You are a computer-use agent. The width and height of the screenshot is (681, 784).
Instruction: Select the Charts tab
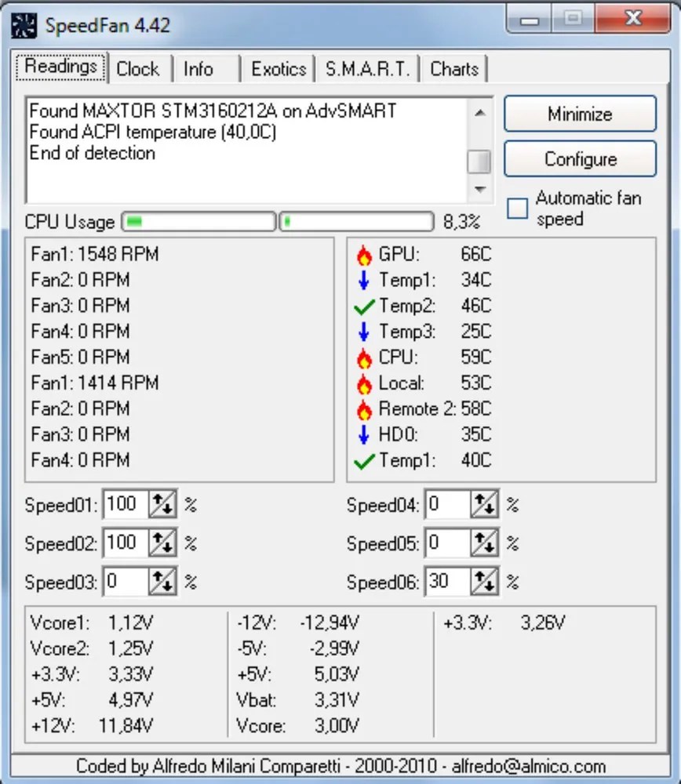(x=454, y=69)
